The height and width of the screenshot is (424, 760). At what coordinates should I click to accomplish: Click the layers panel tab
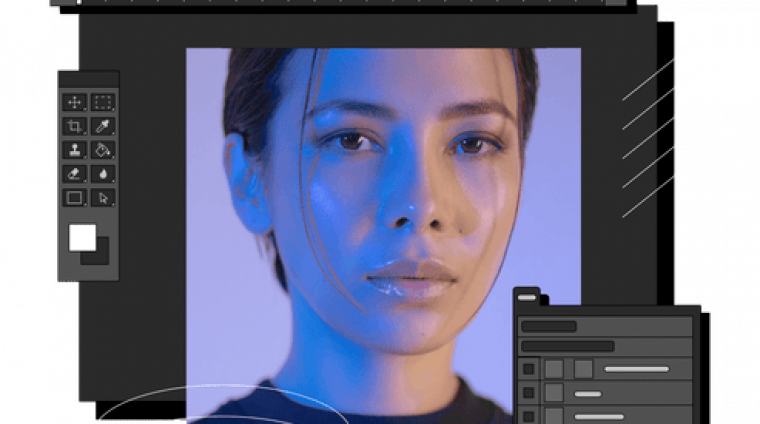tap(527, 297)
